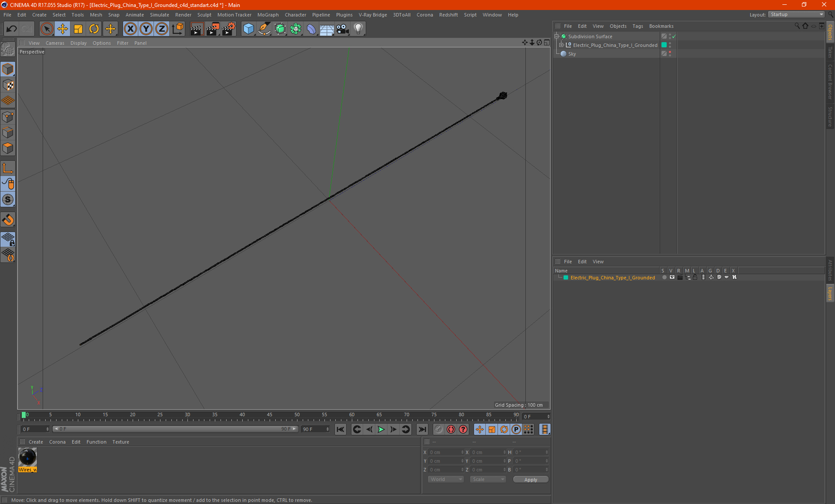
Task: Toggle layer Solo dot
Action: [664, 277]
